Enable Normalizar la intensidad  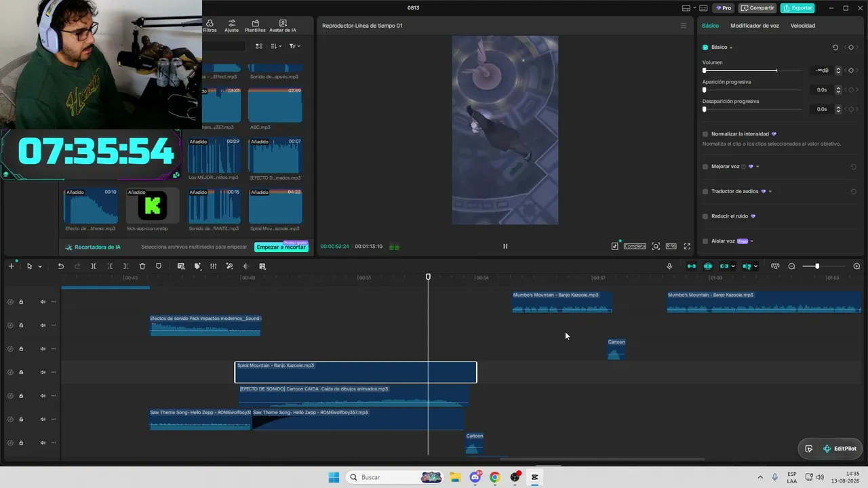pos(705,134)
